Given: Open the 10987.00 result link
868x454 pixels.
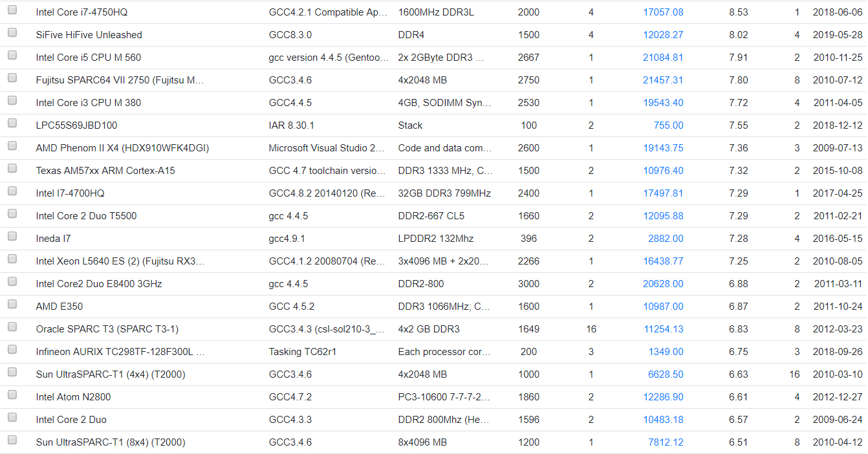Looking at the screenshot, I should pyautogui.click(x=663, y=307).
